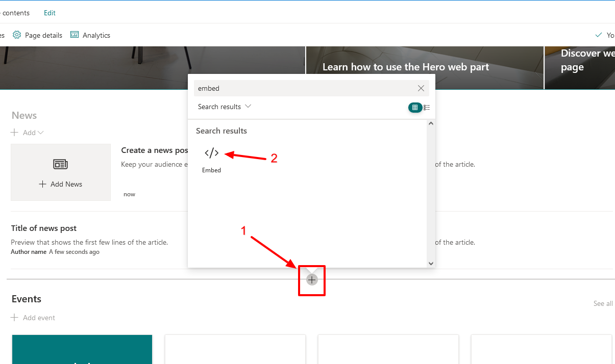Screen dimensions: 615x364
Task: Click the article icon inside the Add News tile
Action: 60,164
